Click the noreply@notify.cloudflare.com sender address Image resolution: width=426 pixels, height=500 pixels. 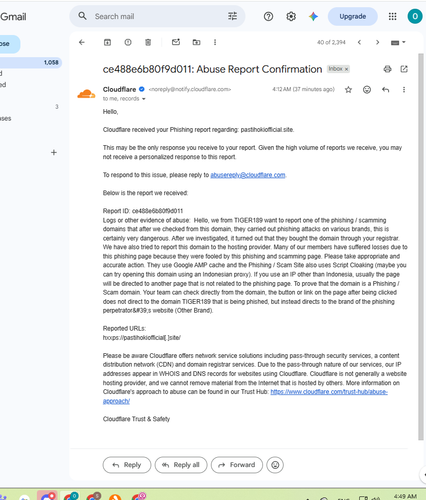coord(190,89)
